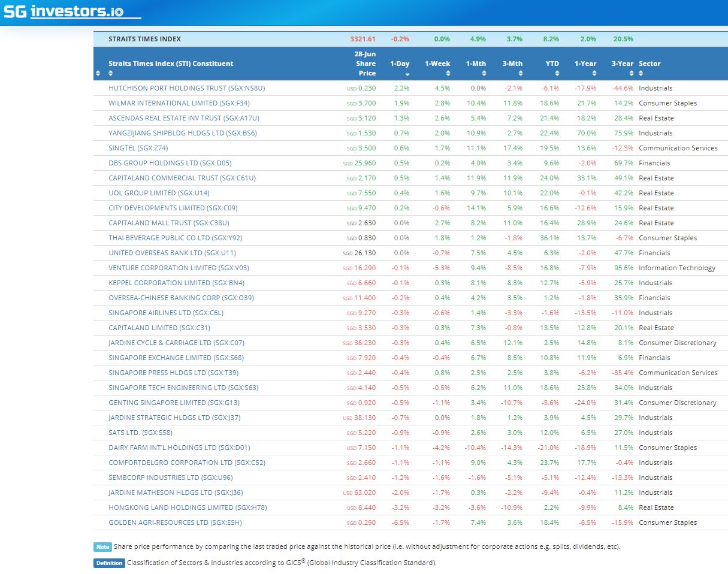Open Singapore Press Hldgs Ltd link
This screenshot has width=728, height=574.
point(174,373)
